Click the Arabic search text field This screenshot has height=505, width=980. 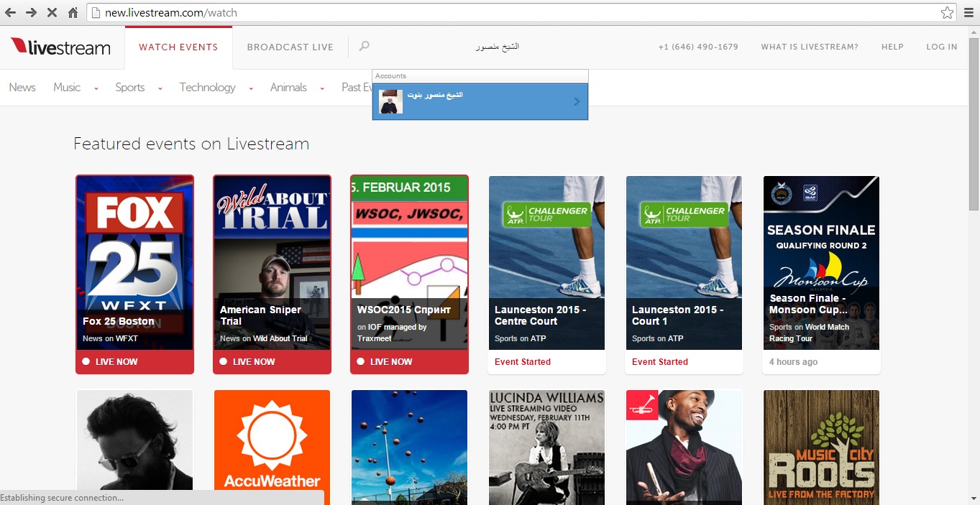tap(498, 47)
